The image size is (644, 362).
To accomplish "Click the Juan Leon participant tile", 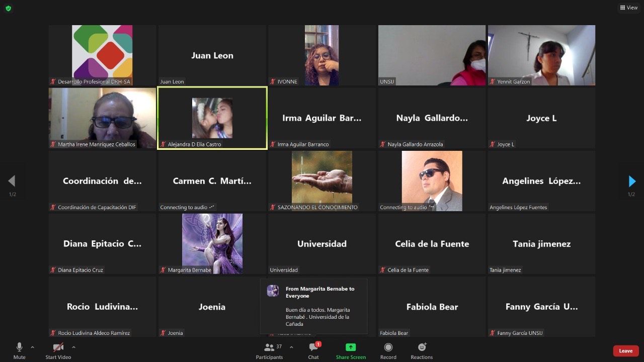I will point(212,55).
